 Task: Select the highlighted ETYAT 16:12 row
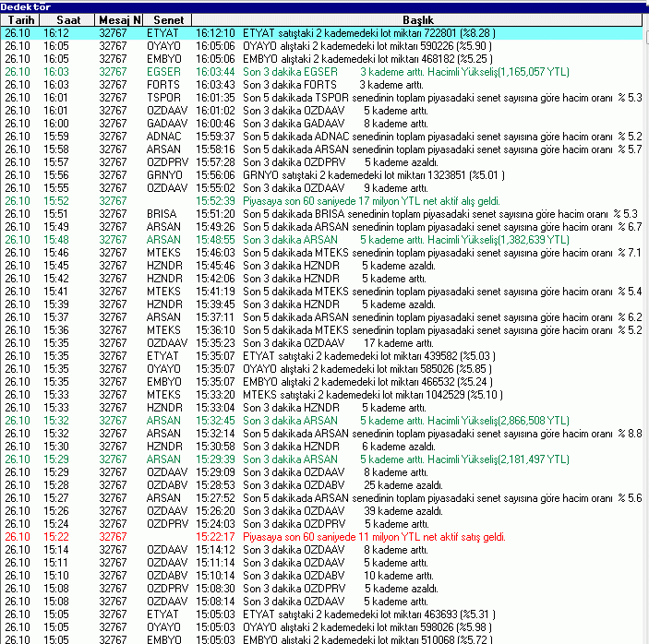coord(323,32)
